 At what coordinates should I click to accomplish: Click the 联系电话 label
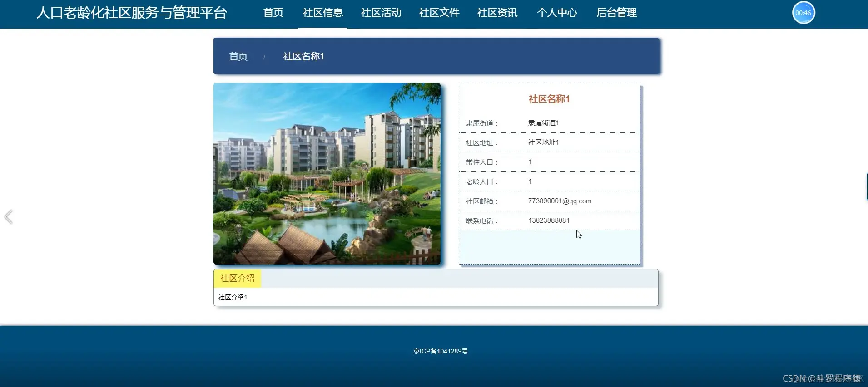tap(482, 221)
